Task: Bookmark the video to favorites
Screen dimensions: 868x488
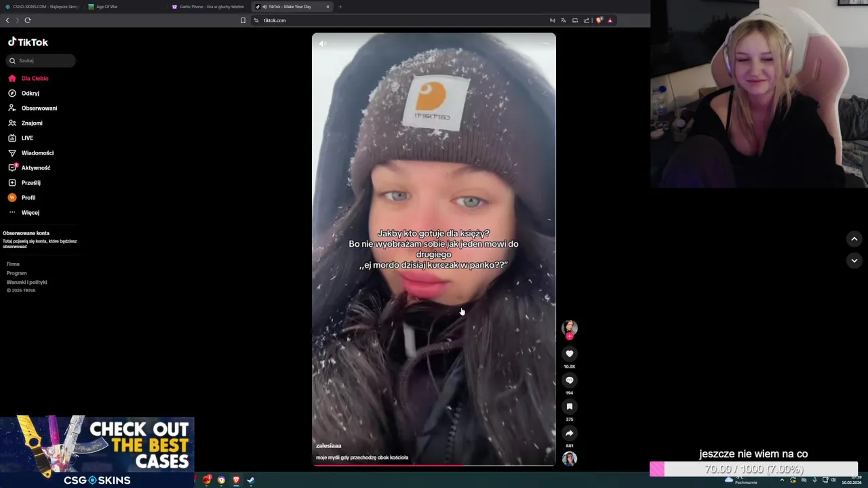Action: pyautogui.click(x=570, y=407)
